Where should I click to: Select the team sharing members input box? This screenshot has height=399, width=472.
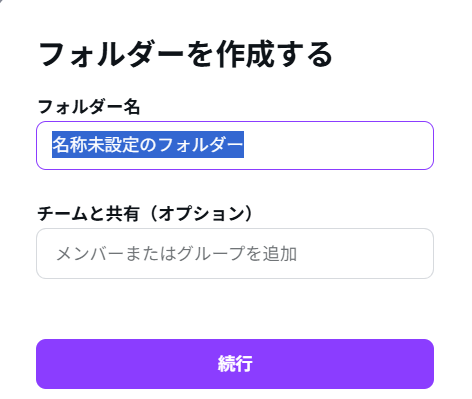235,253
